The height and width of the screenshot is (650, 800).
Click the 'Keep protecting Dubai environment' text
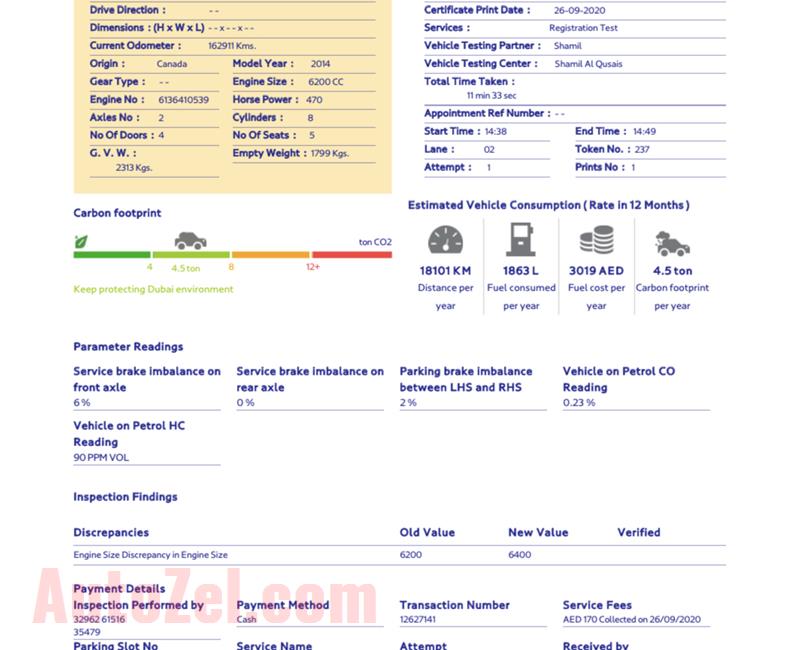[x=153, y=289]
